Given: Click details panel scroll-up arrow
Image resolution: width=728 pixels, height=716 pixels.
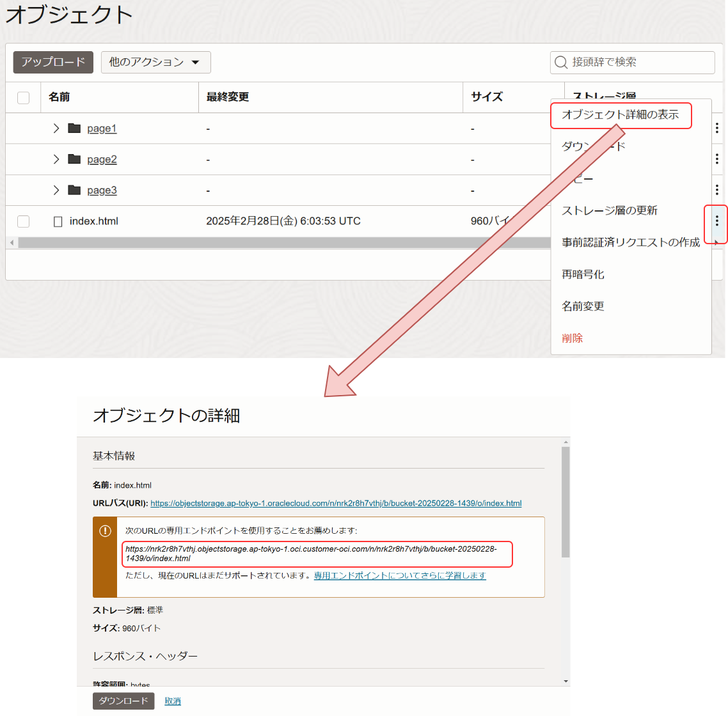Looking at the screenshot, I should 566,442.
